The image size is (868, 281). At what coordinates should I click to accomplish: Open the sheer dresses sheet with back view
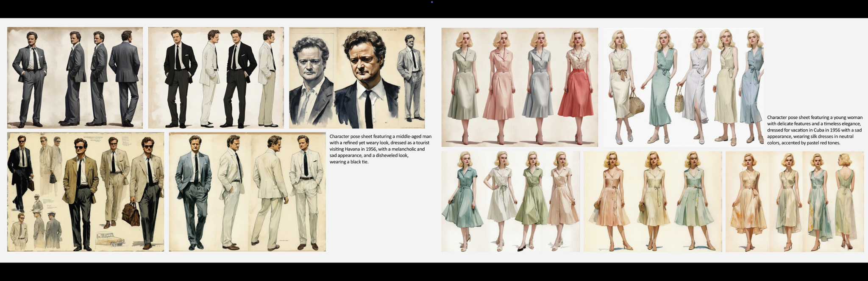[794, 202]
